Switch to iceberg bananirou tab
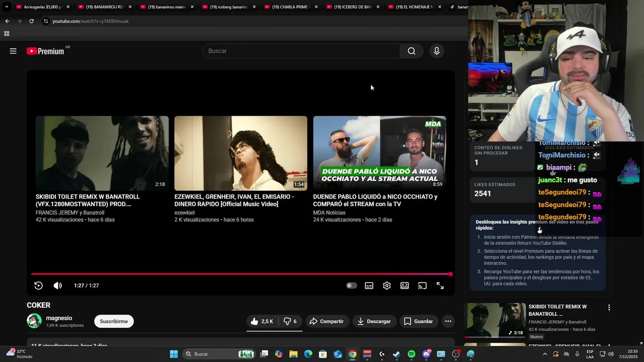Screen dimensions: 644x362 coord(228,7)
